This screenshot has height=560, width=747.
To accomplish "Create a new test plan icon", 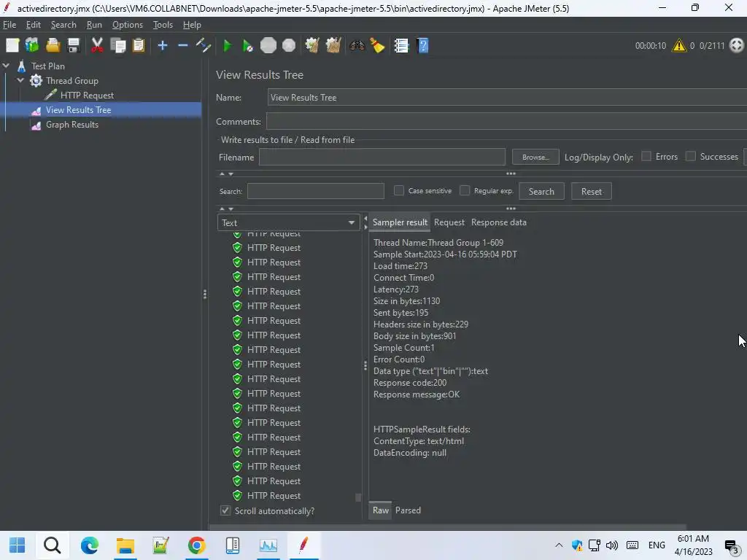I will tap(12, 46).
